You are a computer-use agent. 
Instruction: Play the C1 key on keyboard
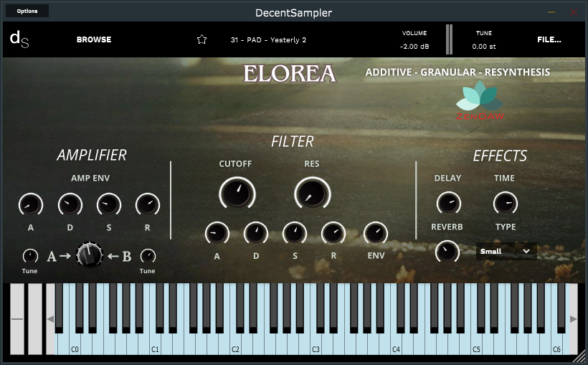click(155, 344)
